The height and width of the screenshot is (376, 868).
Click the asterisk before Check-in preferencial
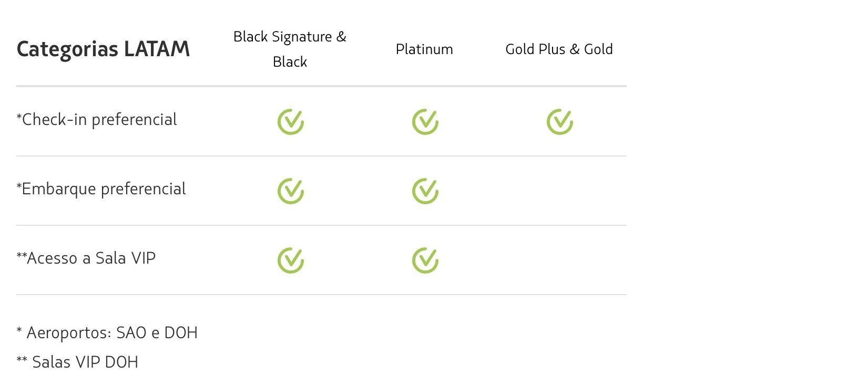[x=19, y=116]
